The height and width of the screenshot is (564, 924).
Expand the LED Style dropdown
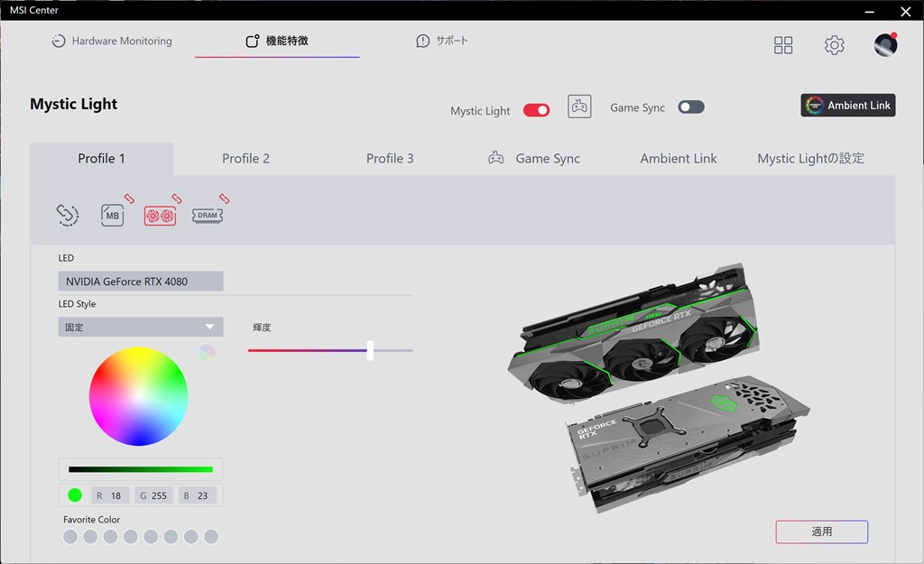pos(141,327)
